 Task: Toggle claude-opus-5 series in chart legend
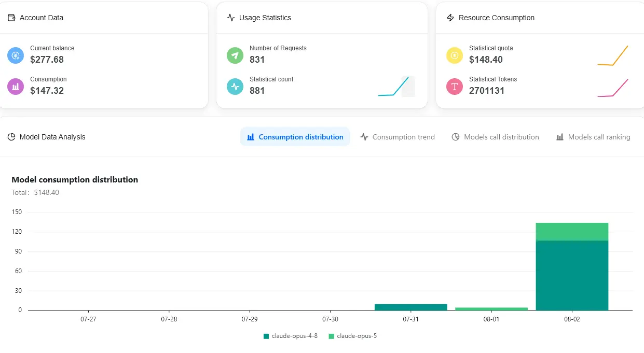point(353,336)
